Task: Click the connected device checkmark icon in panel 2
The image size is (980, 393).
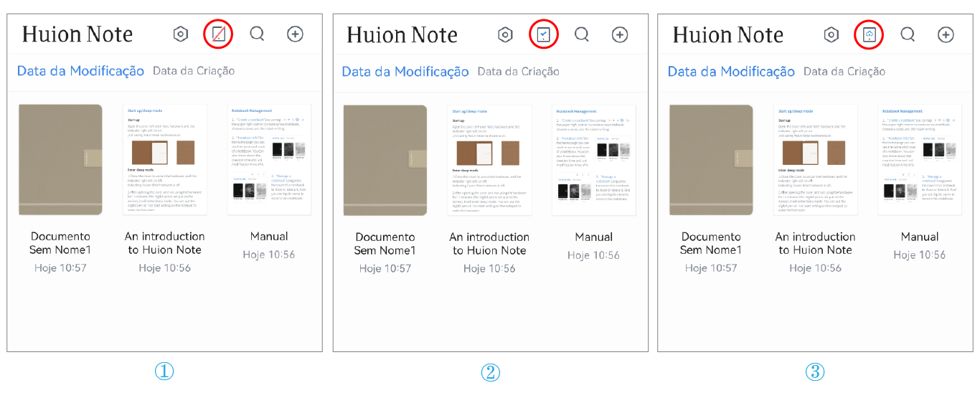Action: point(544,34)
